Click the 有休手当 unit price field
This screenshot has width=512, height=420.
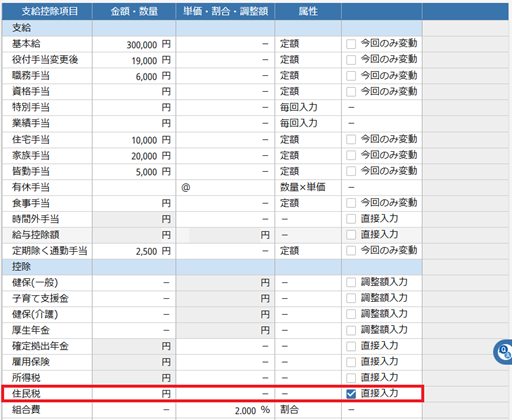(225, 187)
